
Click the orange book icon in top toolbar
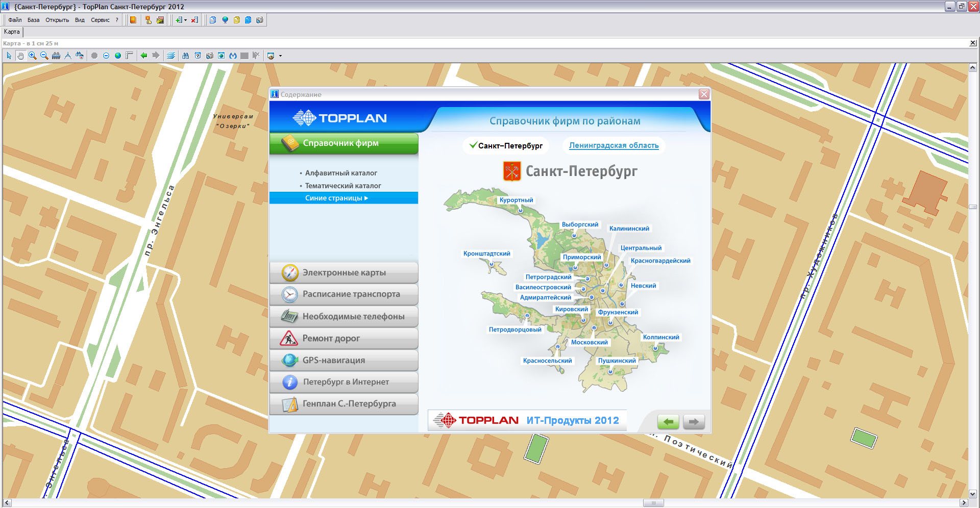[133, 20]
